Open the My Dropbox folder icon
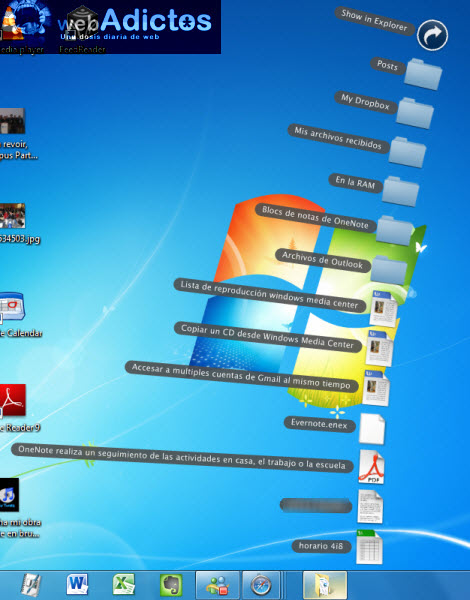Image resolution: width=470 pixels, height=600 pixels. 415,113
